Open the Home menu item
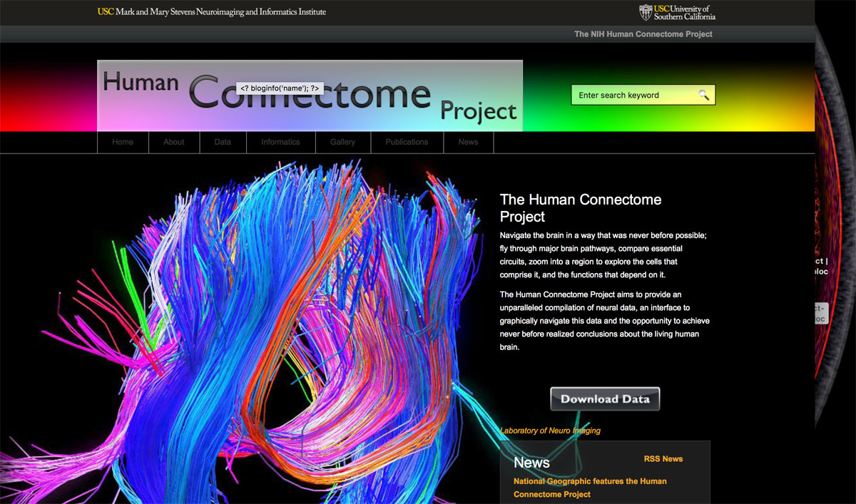 [123, 142]
